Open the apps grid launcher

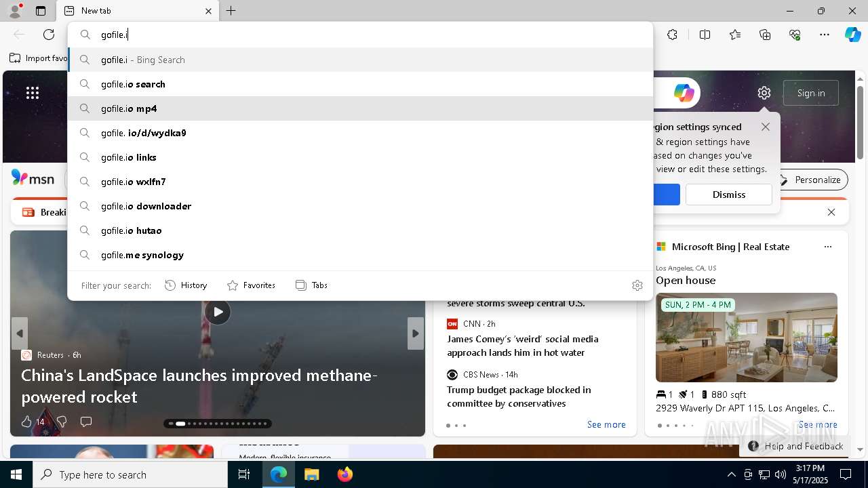33,93
